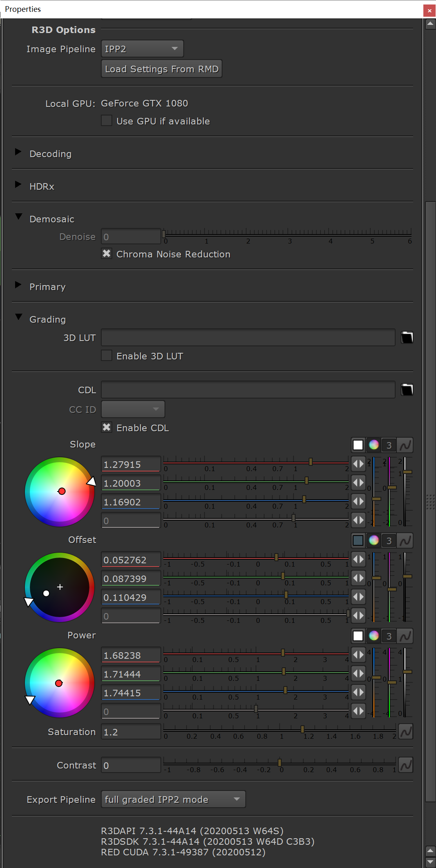Screen dimensions: 436x868
Task: Open file browser for CDL
Action: [x=407, y=390]
